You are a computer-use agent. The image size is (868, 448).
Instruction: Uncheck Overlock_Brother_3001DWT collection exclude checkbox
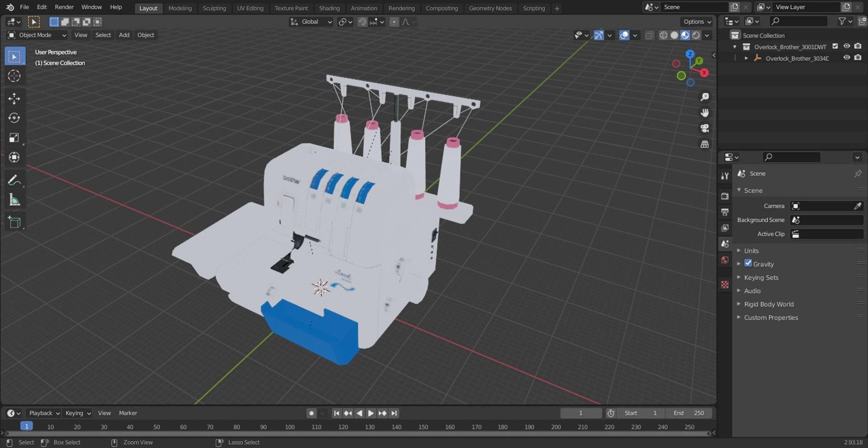click(x=835, y=47)
